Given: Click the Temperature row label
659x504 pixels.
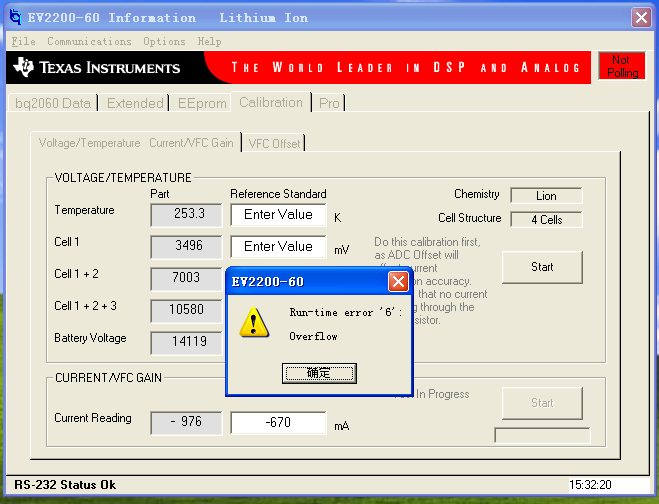Looking at the screenshot, I should 84,210.
